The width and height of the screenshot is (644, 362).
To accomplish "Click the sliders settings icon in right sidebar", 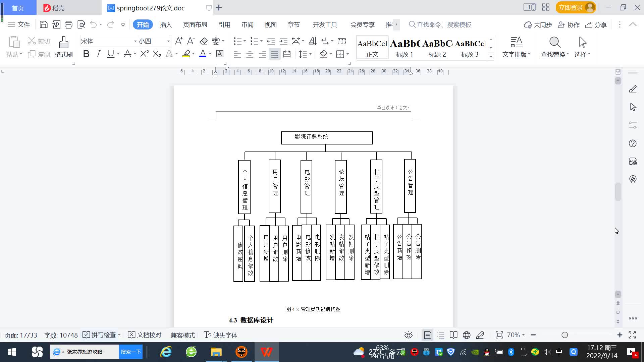I will [633, 125].
